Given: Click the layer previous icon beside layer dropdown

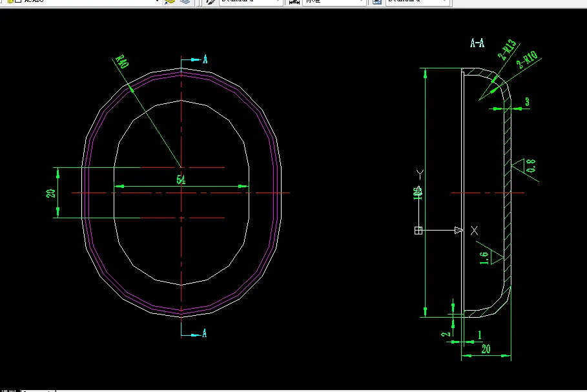Looking at the screenshot, I should point(170,1).
